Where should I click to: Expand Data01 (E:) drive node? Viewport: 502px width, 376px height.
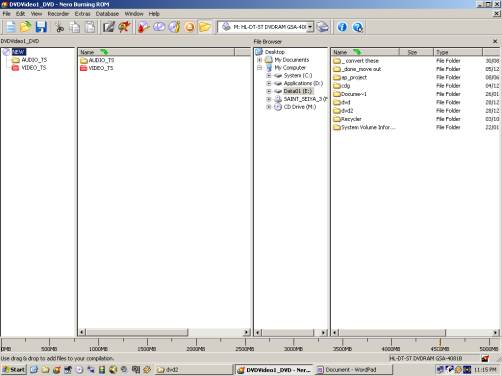click(269, 91)
